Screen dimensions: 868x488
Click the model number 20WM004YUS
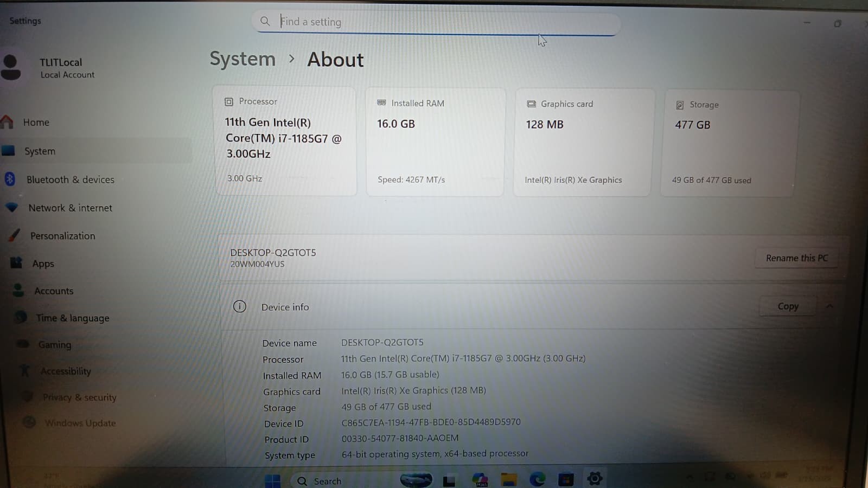point(257,264)
